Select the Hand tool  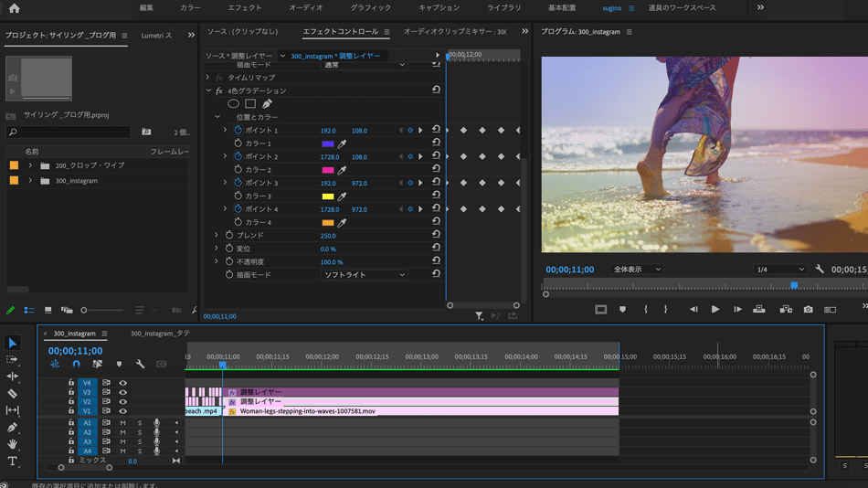point(13,445)
